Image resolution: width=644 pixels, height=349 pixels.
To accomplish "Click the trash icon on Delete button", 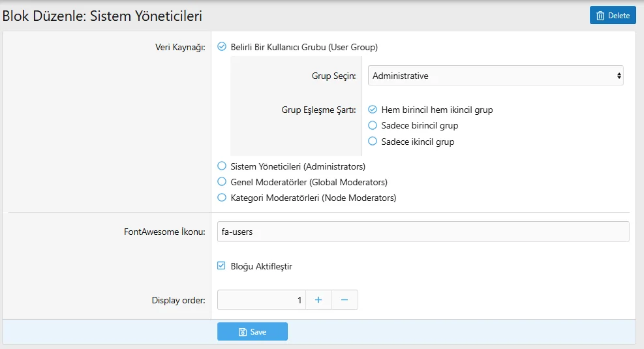I will coord(600,16).
